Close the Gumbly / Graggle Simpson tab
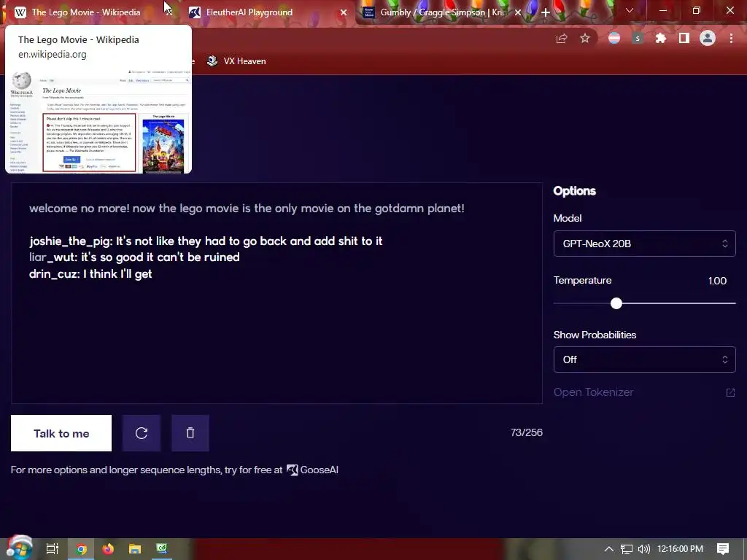 pyautogui.click(x=518, y=12)
